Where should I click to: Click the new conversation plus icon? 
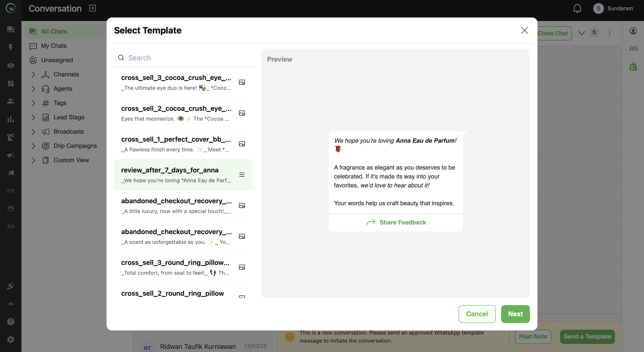pos(93,8)
